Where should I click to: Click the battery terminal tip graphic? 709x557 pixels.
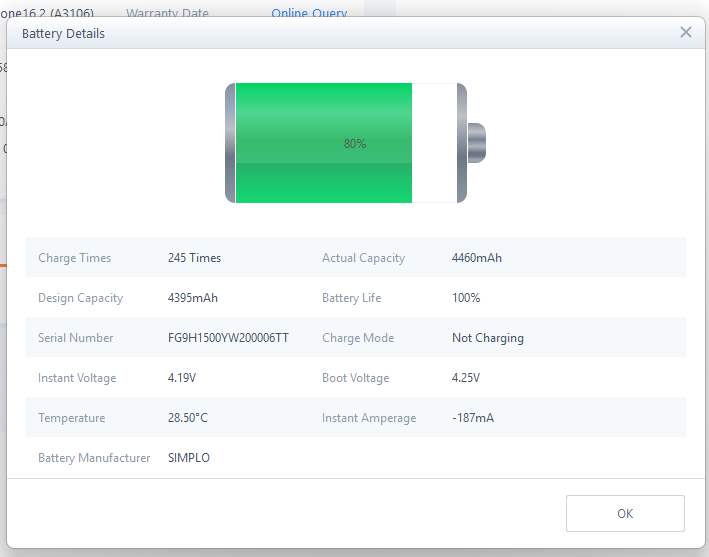(477, 142)
